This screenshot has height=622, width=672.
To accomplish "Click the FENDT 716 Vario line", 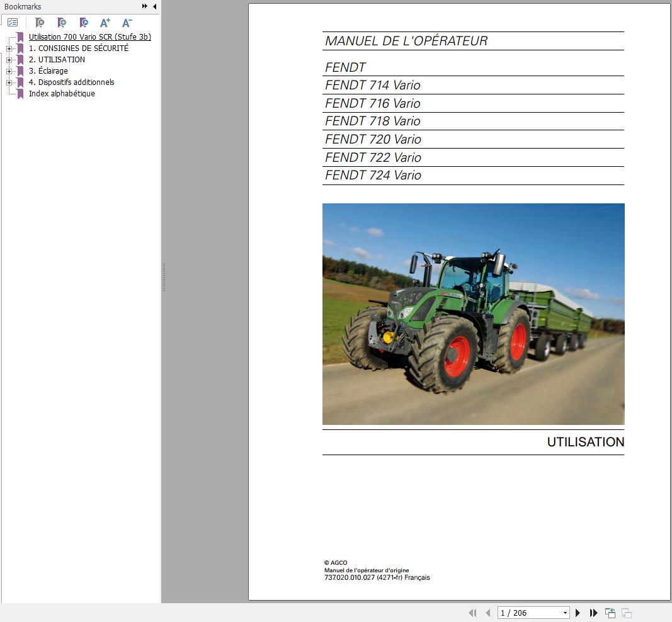I will click(372, 103).
